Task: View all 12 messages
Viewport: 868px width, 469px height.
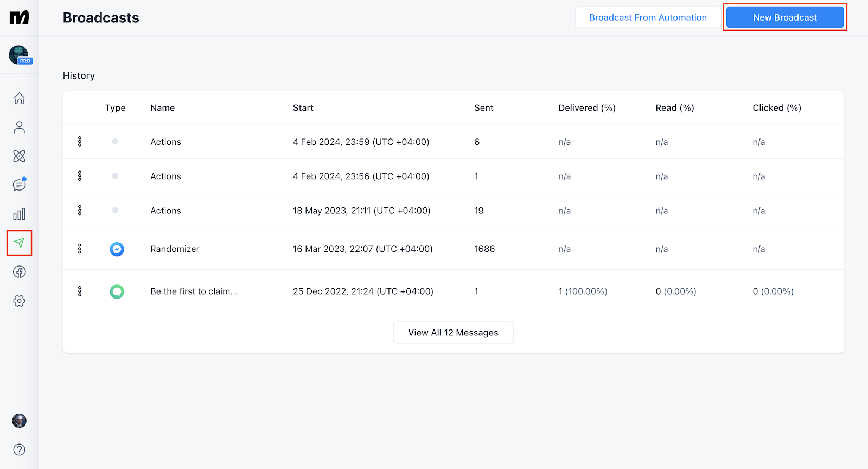Action: 453,333
